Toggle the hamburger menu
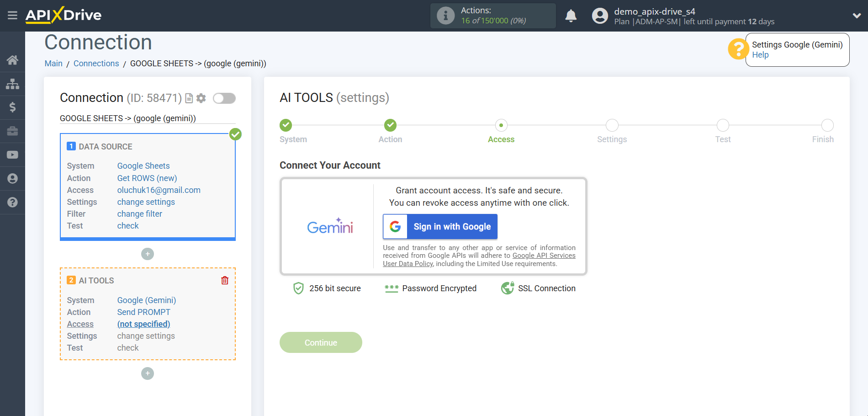 pos(12,15)
